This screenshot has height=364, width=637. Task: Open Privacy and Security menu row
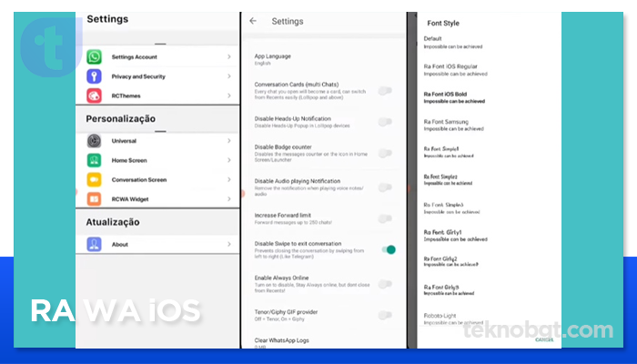[x=157, y=76]
